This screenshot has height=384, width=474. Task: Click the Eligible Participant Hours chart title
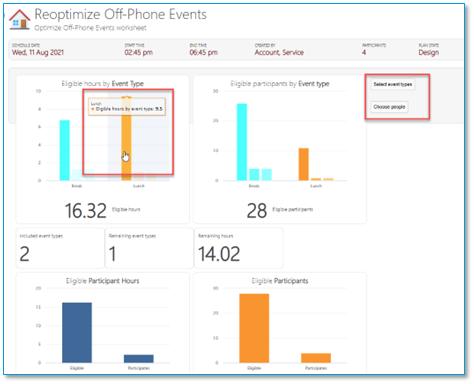coord(102,281)
